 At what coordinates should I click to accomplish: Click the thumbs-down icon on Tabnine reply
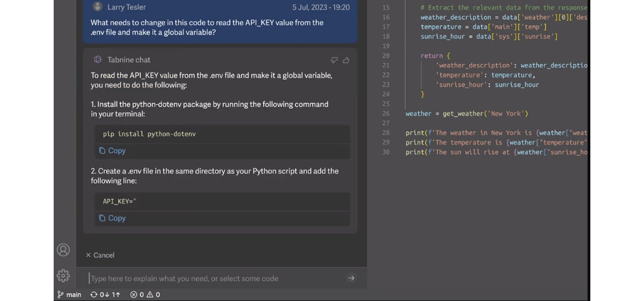pos(334,60)
